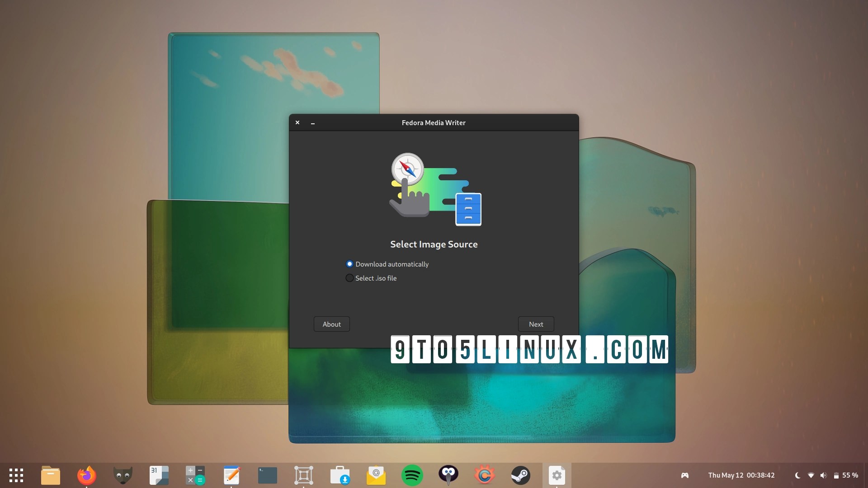Viewport: 868px width, 488px height.
Task: Launch the Text Editor
Action: tap(231, 475)
